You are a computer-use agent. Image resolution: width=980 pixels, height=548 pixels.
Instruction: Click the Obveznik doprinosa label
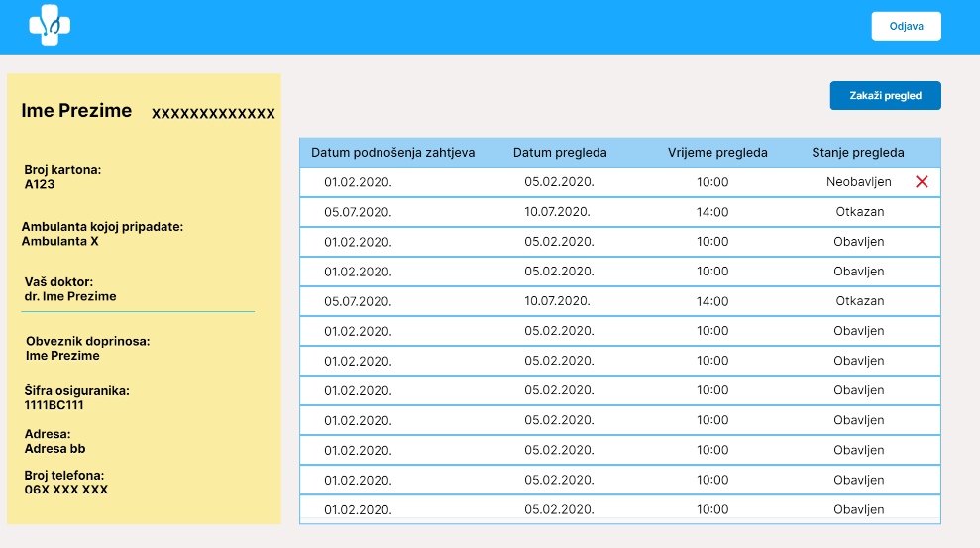pyautogui.click(x=87, y=341)
